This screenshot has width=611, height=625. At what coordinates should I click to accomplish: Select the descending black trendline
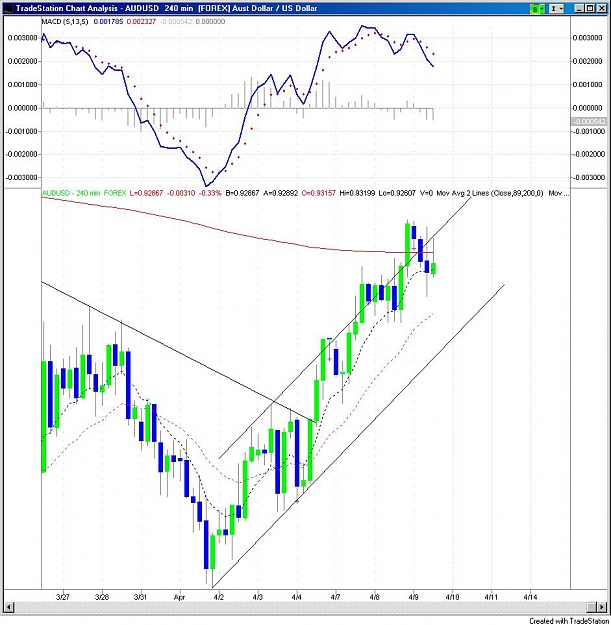coord(177,351)
